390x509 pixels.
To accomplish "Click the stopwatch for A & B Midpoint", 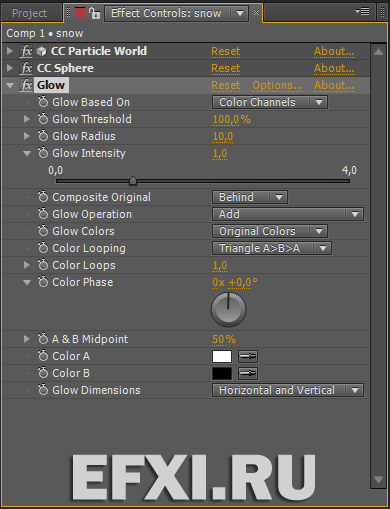I will point(43,339).
